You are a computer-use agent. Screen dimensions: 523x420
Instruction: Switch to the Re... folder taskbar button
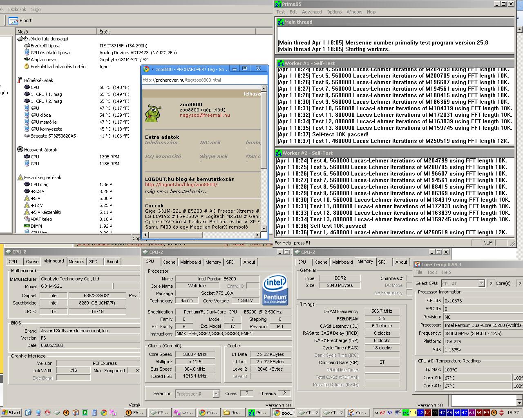233,413
